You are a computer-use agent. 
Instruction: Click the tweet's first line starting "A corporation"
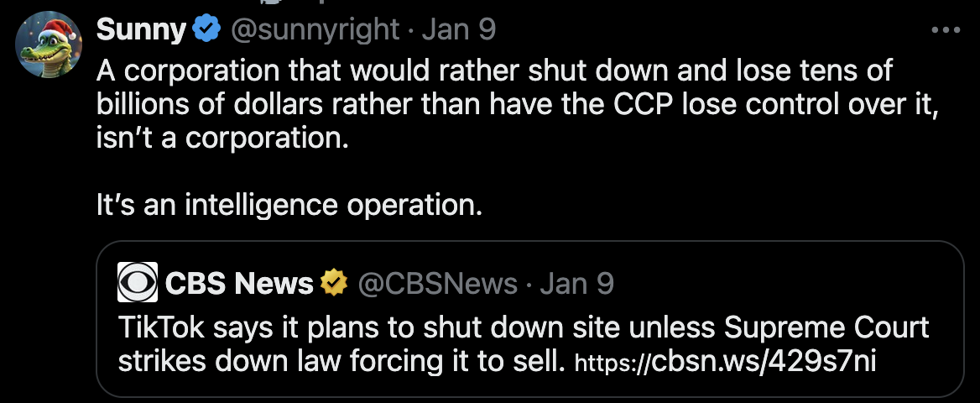coord(495,71)
